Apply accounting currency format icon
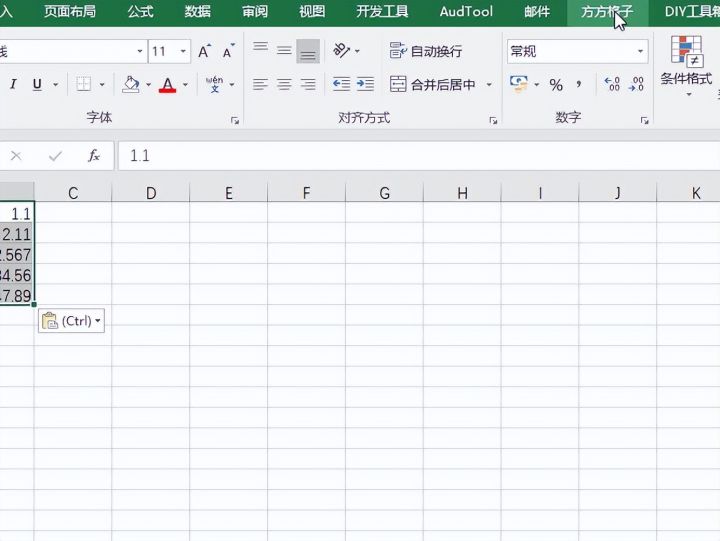720x541 pixels. 519,85
